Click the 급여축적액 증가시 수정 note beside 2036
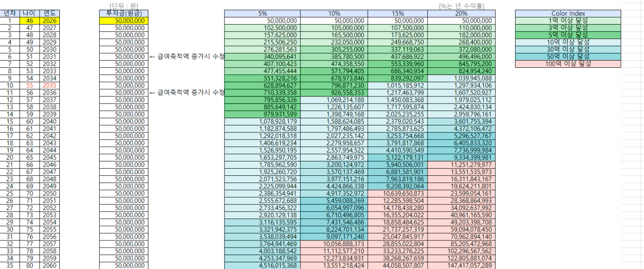644x269 pixels. 187,92
